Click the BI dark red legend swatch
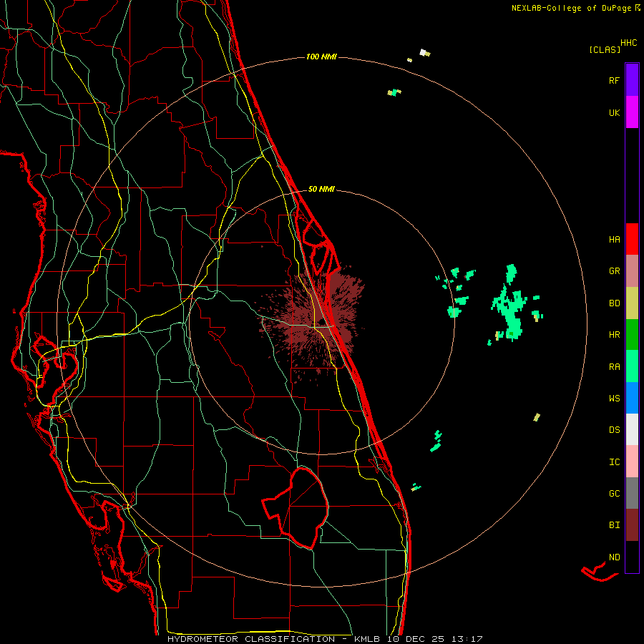This screenshot has height=644, width=644. (x=632, y=525)
